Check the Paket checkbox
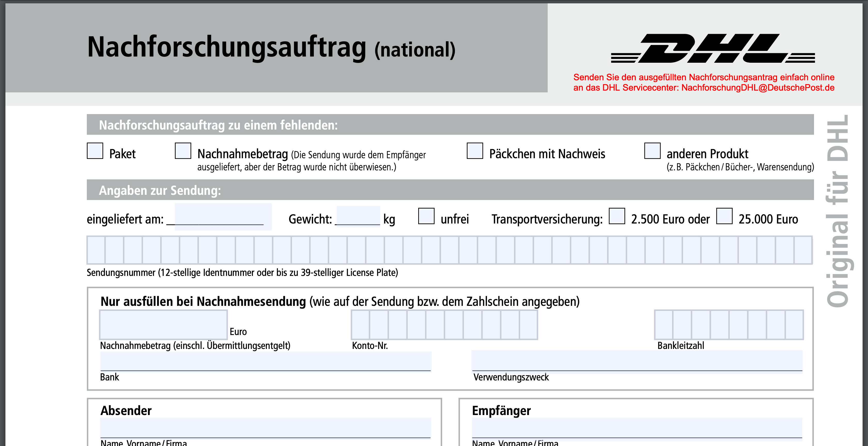Image resolution: width=868 pixels, height=446 pixels. tap(95, 151)
